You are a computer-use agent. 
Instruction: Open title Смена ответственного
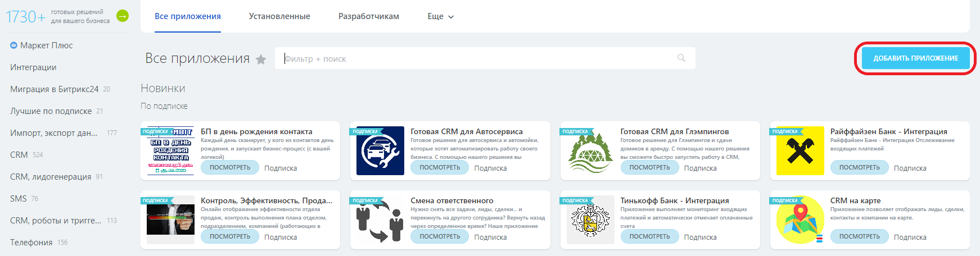coord(452,200)
